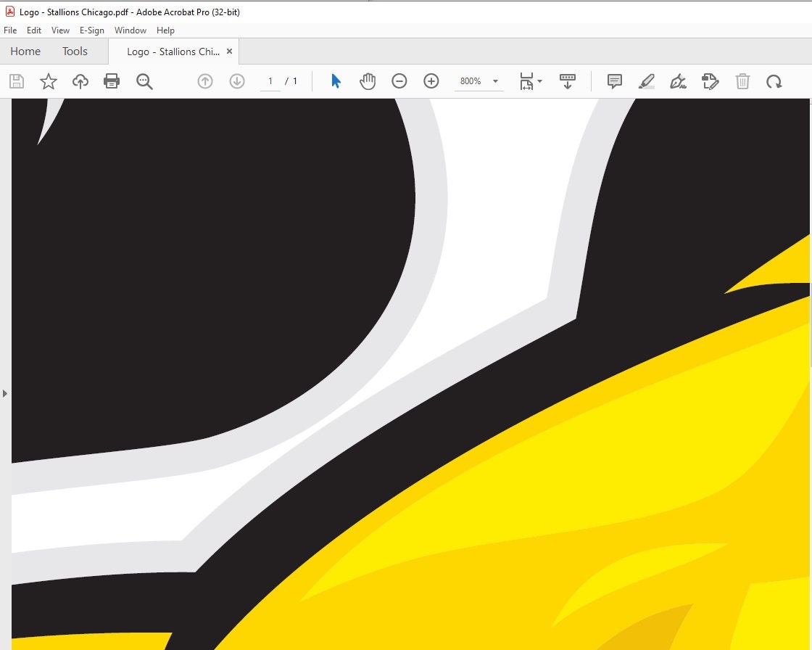Click the page number input field
This screenshot has width=812, height=650.
click(270, 81)
